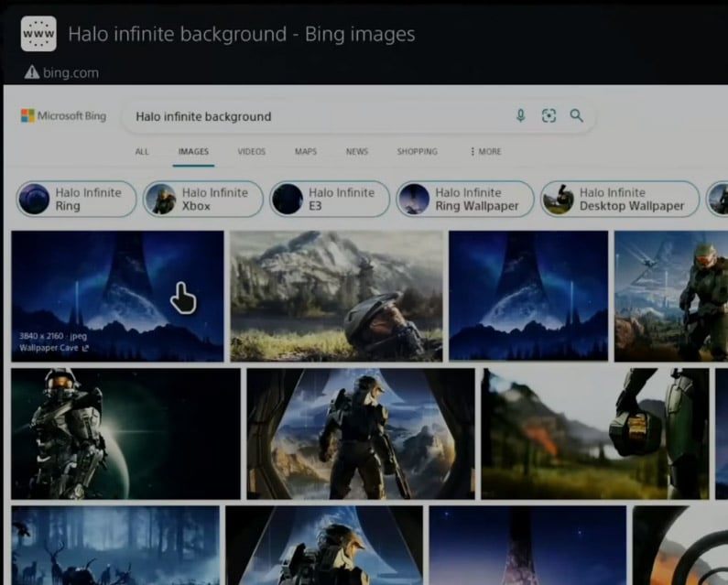The height and width of the screenshot is (585, 728).
Task: Select the Halo Infinite Xbox suggestion chip
Action: (203, 200)
